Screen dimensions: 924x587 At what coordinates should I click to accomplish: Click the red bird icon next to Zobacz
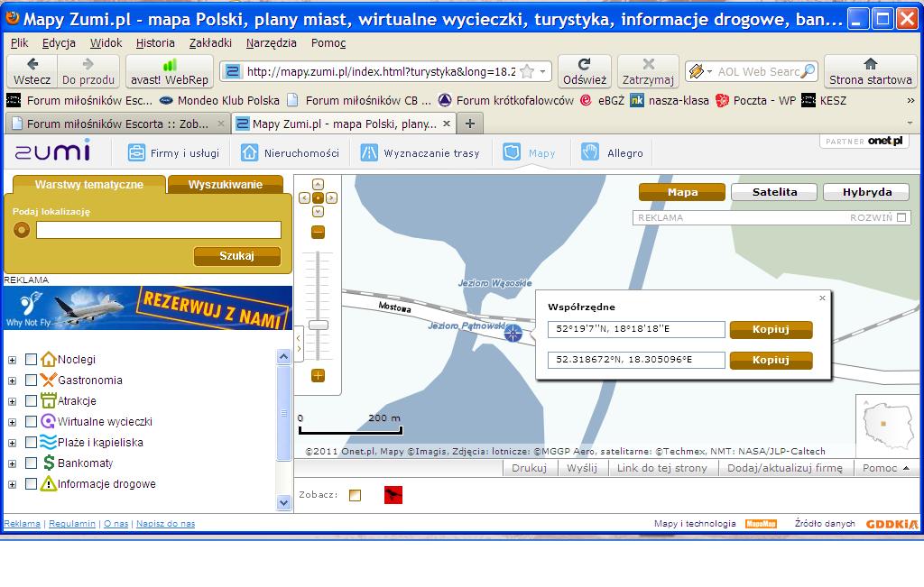click(393, 494)
